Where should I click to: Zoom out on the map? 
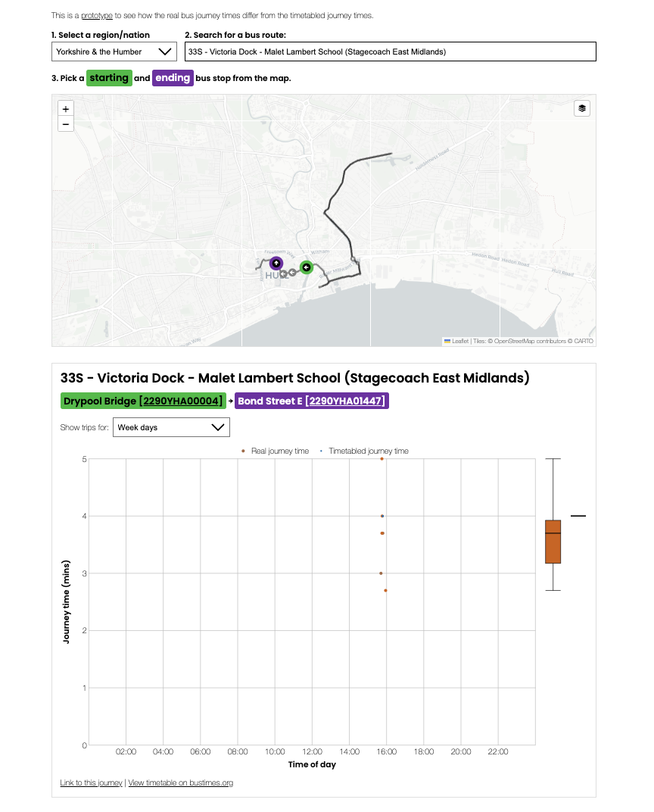66,124
